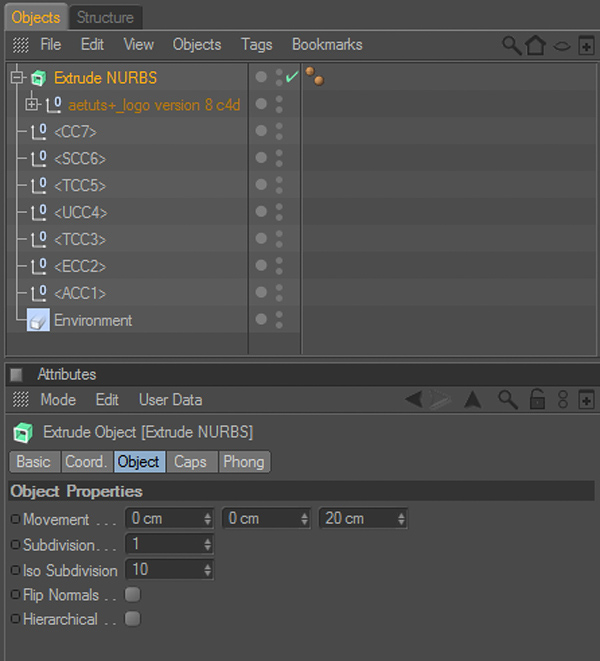Expand the aetuts+_logo version 8 c4d node

[x=32, y=104]
